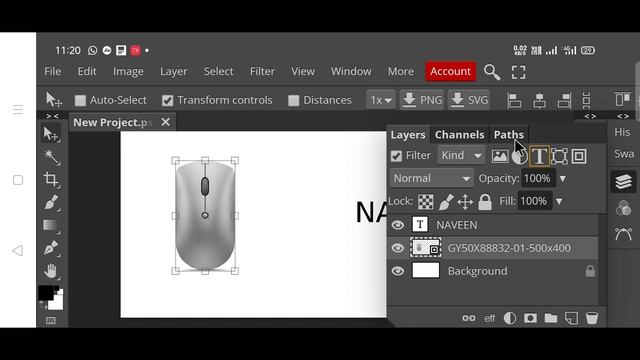Click align right edges icon
640x360 pixels.
(564, 100)
